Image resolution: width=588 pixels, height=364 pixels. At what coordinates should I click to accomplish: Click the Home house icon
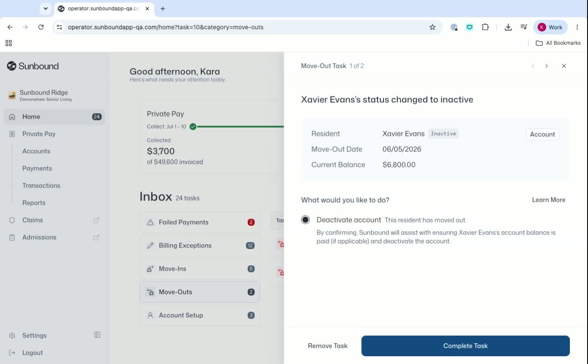(12, 116)
